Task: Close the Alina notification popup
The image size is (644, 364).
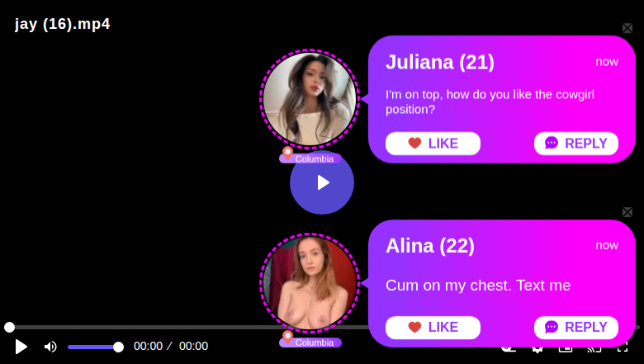Action: pos(627,212)
